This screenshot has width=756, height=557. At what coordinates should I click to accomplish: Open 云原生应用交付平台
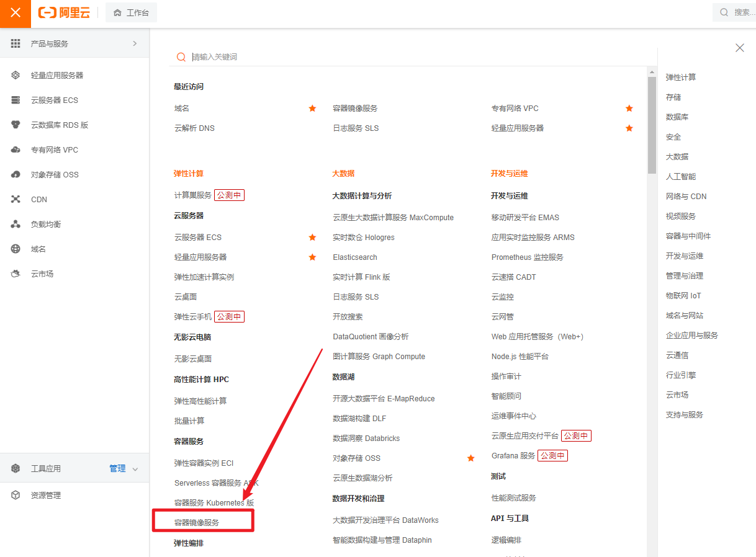pos(525,435)
